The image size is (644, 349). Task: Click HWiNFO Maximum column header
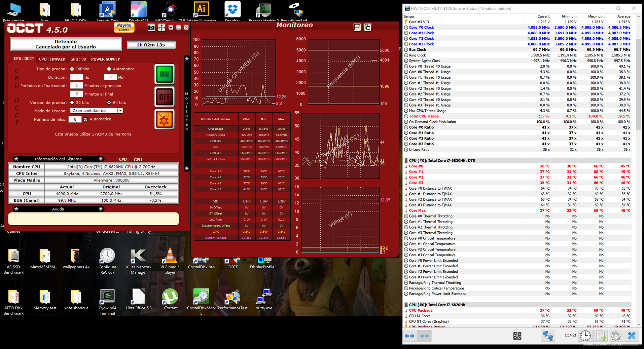tap(596, 16)
